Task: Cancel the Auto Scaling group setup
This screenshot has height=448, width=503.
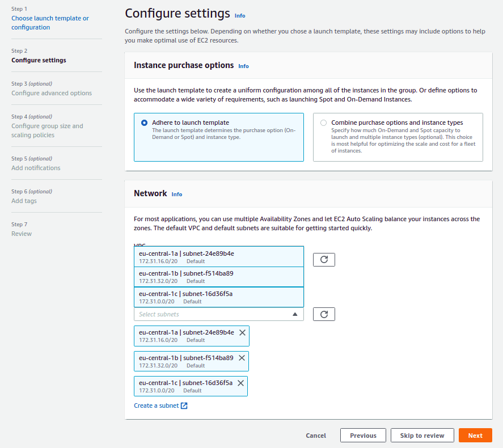Action: coord(316,436)
